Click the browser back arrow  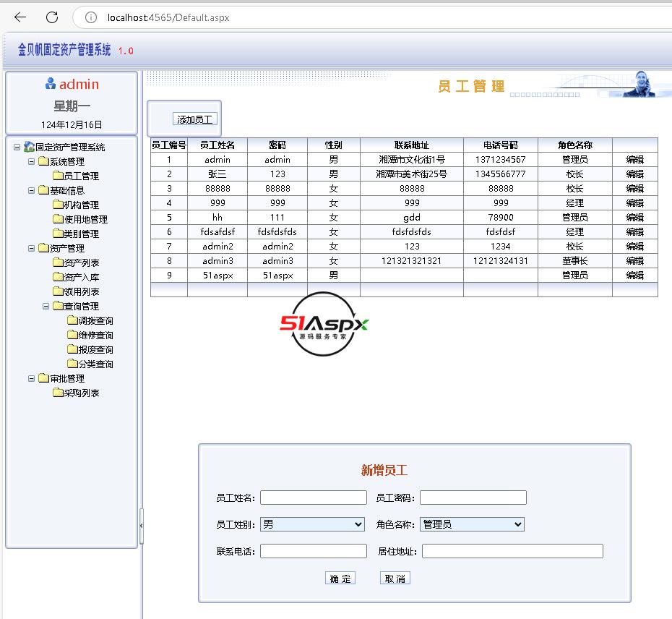pos(20,17)
